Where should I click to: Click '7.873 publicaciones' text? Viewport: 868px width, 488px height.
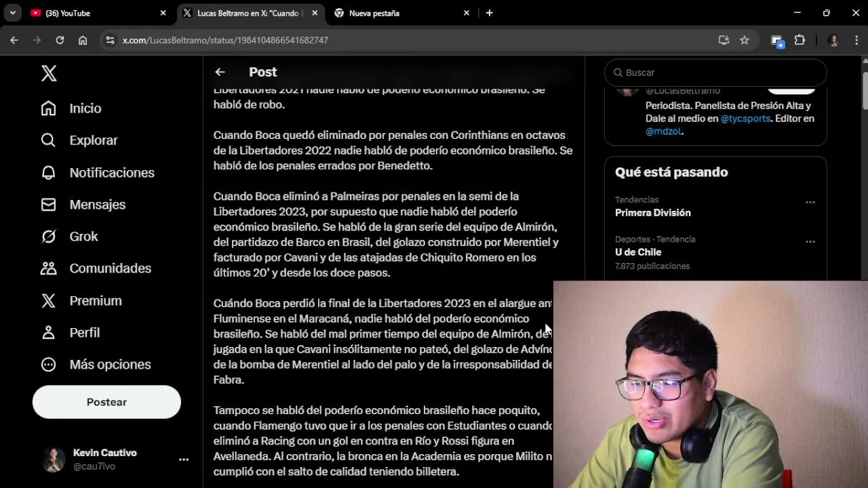652,266
